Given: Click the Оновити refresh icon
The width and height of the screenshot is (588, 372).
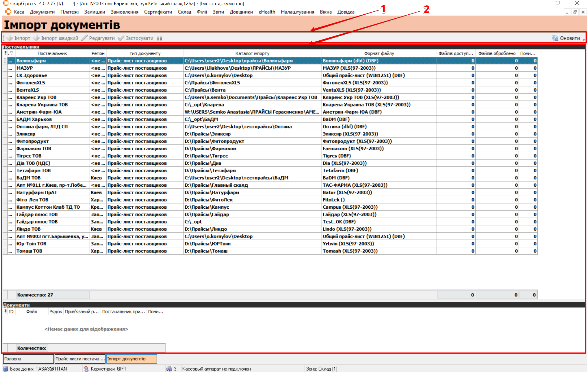Looking at the screenshot, I should click(x=555, y=38).
